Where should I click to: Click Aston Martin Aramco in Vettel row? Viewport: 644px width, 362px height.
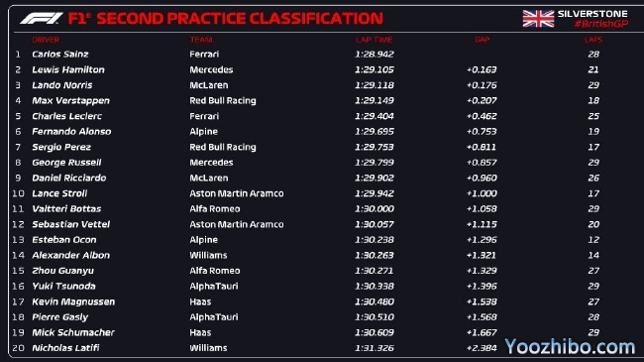(x=237, y=224)
